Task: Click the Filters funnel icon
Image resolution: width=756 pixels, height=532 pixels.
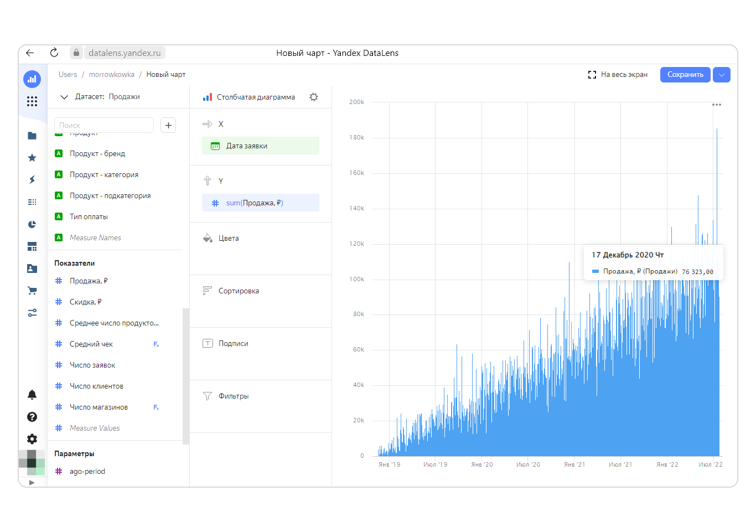Action: (x=208, y=396)
